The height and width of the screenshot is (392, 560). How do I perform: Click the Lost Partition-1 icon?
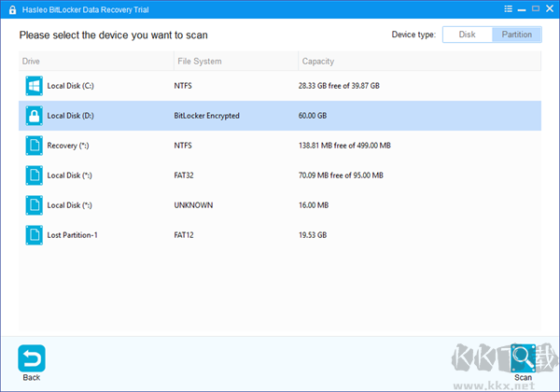(34, 235)
